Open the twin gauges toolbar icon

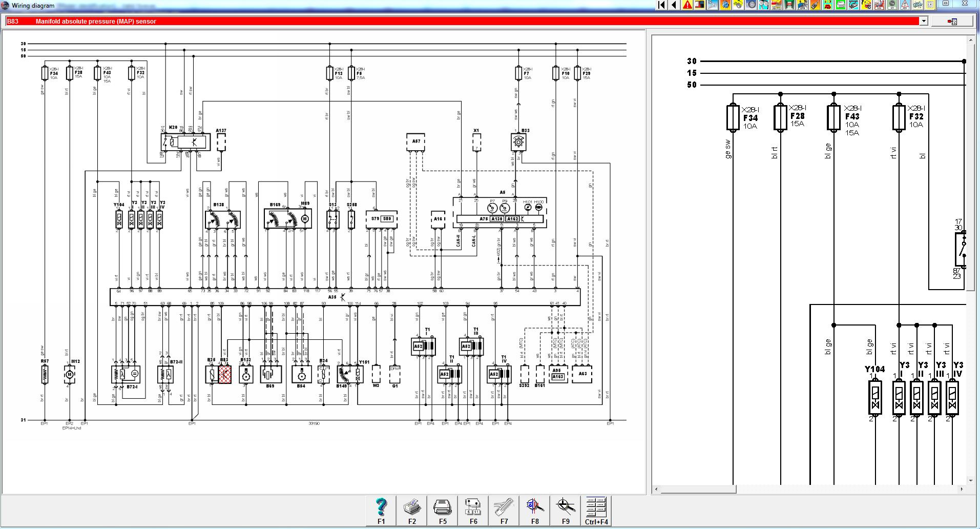click(764, 5)
